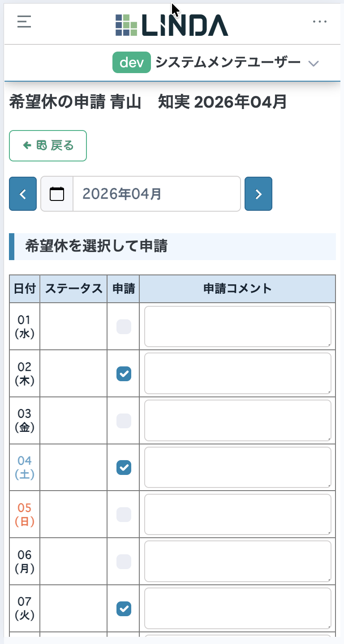
Task: Go to next month with right arrow
Action: point(258,194)
